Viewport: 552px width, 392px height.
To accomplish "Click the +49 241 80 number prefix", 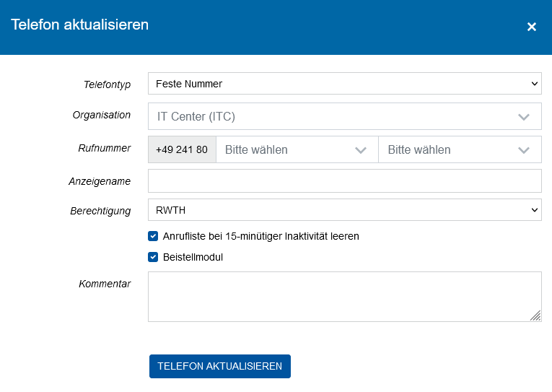I will (x=182, y=150).
